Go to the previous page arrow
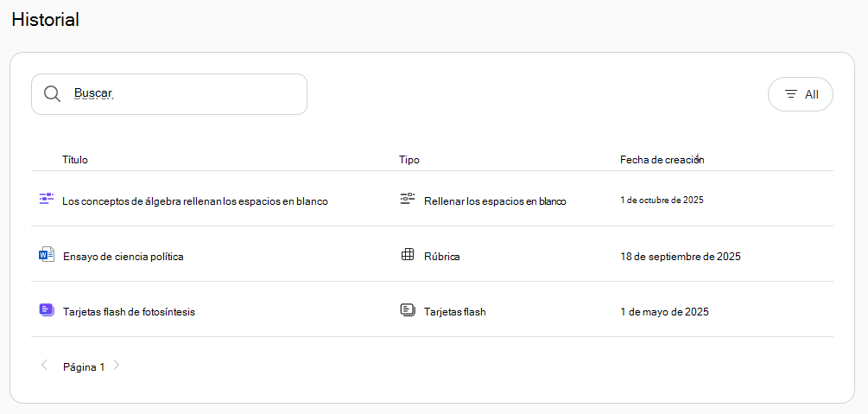Viewport: 868px width, 414px height. click(45, 366)
